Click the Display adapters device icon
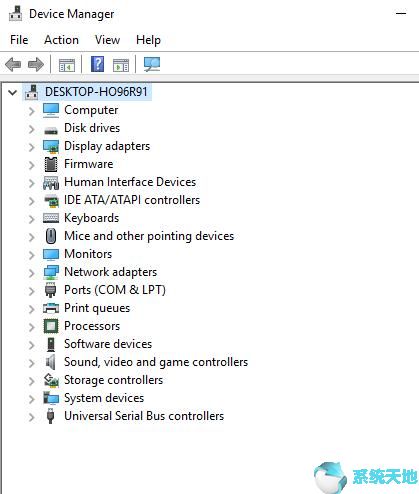 [x=51, y=146]
